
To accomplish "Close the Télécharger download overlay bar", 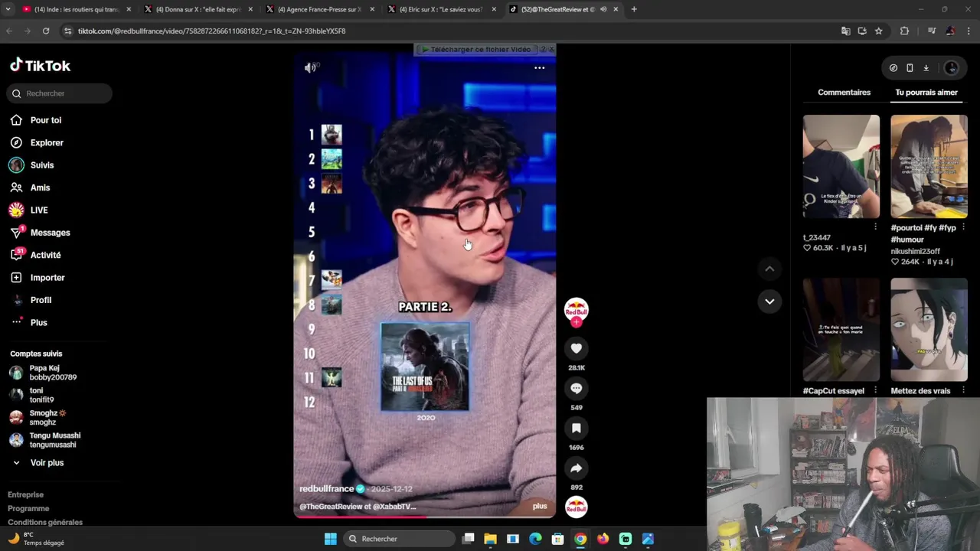I will (x=550, y=49).
